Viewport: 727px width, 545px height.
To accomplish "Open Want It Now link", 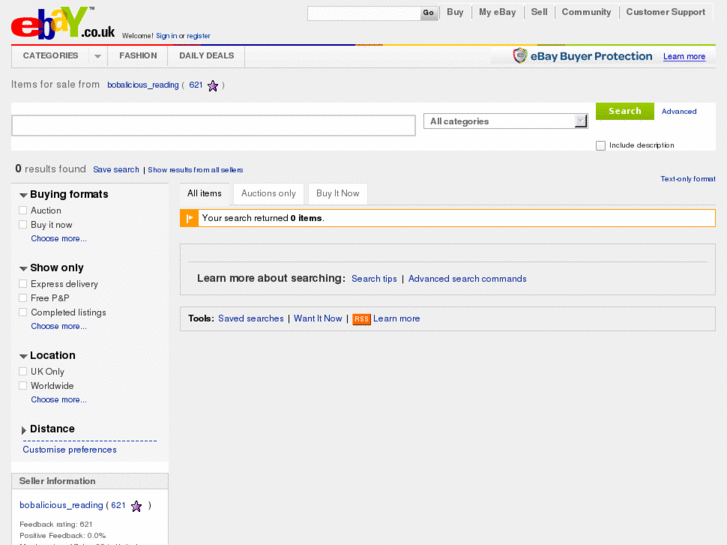I will [318, 319].
